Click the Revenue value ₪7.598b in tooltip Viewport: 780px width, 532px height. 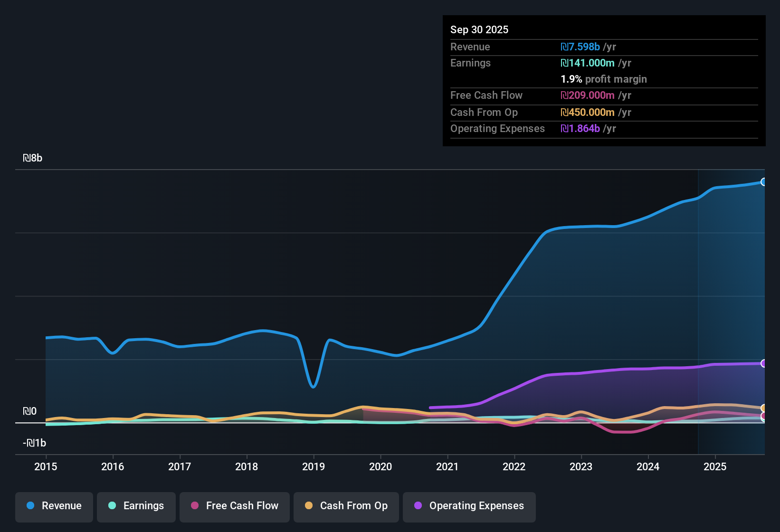(580, 47)
